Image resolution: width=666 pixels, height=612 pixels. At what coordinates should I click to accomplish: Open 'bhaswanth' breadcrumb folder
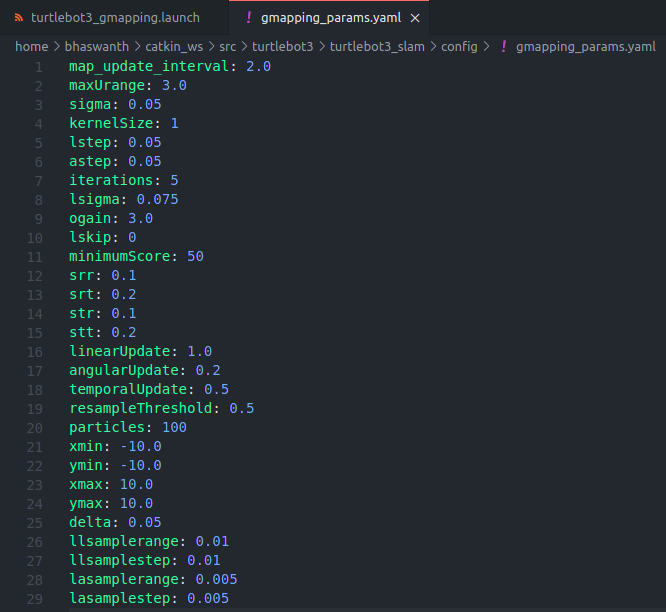click(97, 47)
